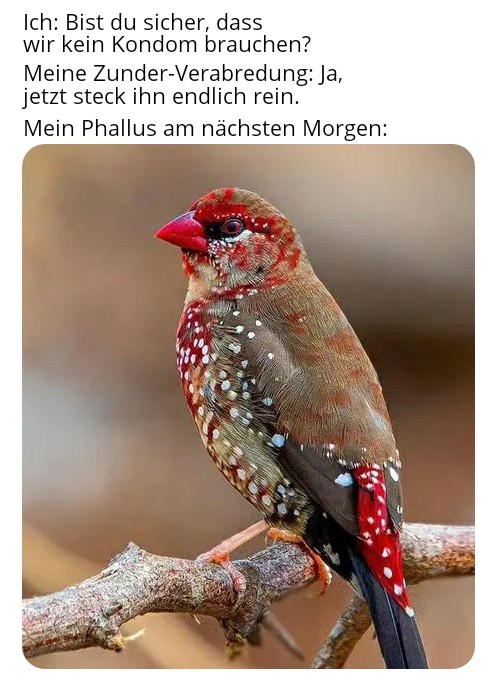The width and height of the screenshot is (497, 695).
Task: Click the word 'sicher,' in the first line
Action: (x=173, y=22)
